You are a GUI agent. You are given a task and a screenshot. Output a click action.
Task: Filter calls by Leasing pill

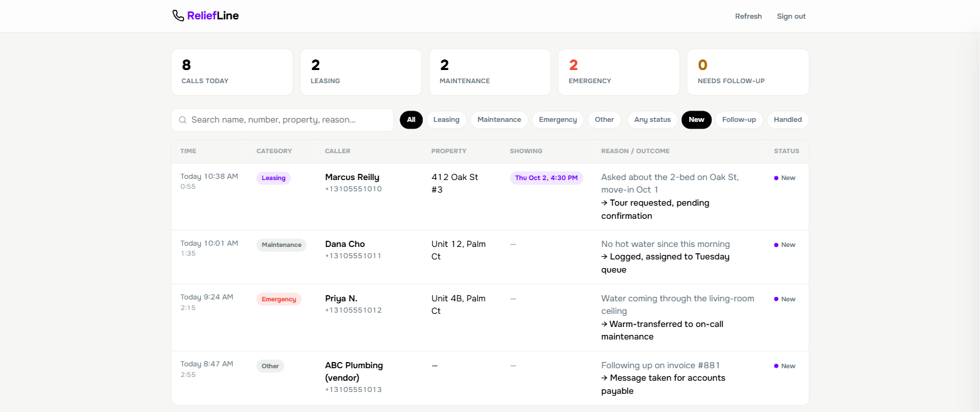pos(447,119)
